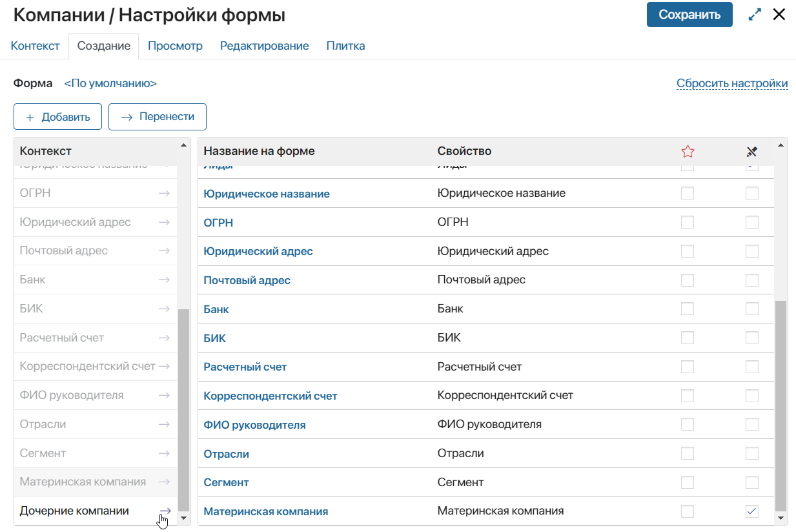Screen dimensions: 796x532
Task: Click arrow next to Корреспондентский счет in Контекст
Action: tap(164, 366)
